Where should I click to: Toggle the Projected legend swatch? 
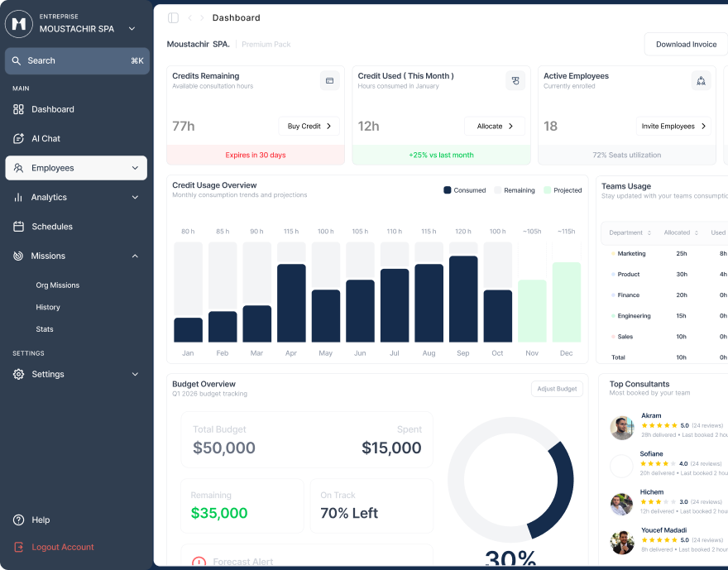pos(548,190)
